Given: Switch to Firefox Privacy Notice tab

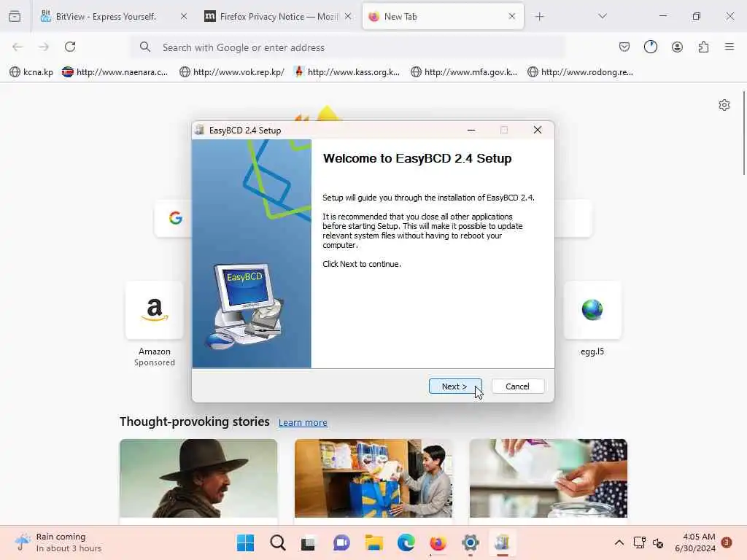Looking at the screenshot, I should point(278,17).
